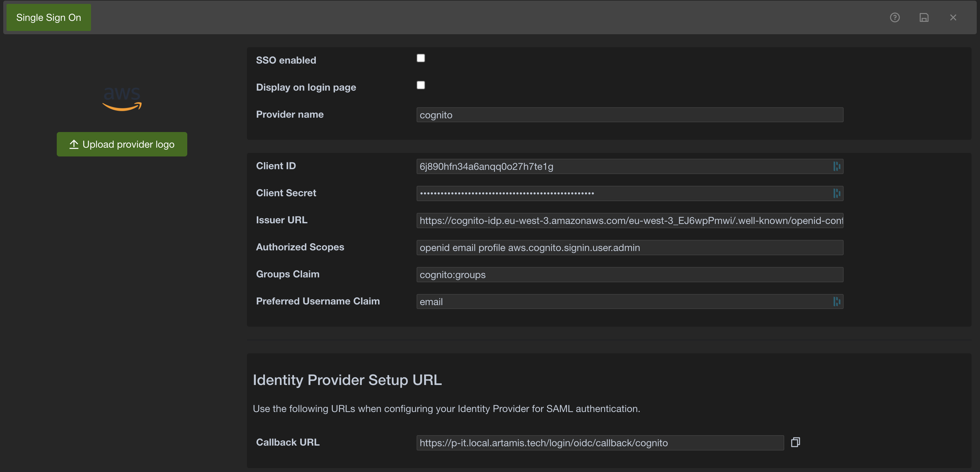Click the Groups Claim label

[288, 274]
